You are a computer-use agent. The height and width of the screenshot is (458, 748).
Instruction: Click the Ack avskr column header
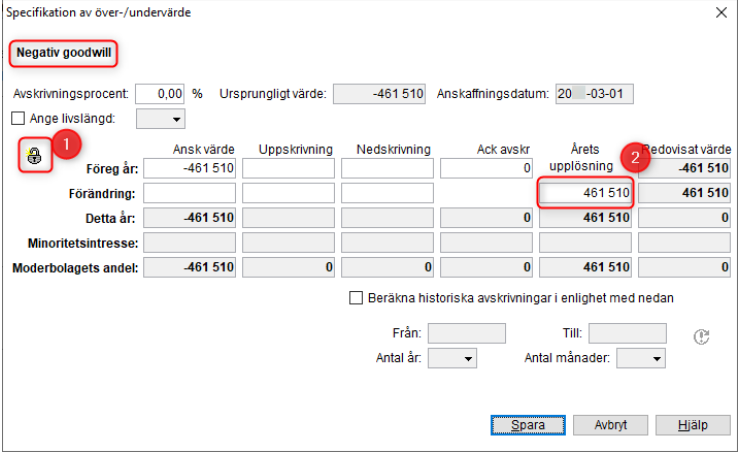point(503,149)
